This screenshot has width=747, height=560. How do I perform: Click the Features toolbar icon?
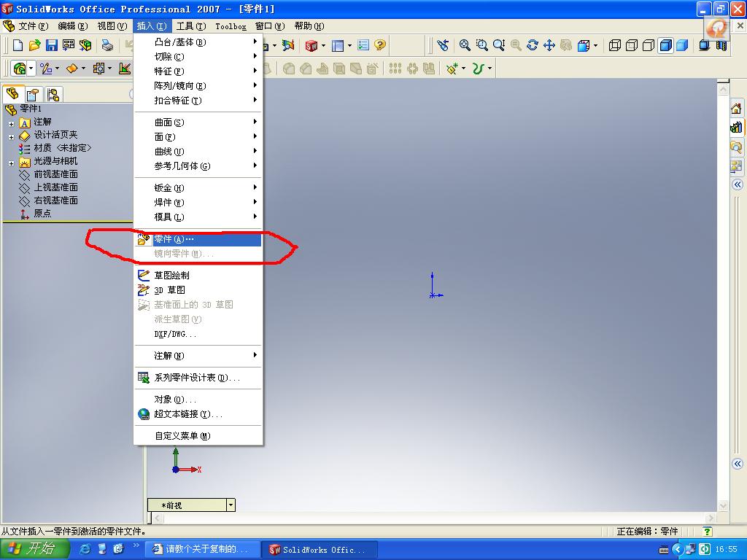point(20,69)
